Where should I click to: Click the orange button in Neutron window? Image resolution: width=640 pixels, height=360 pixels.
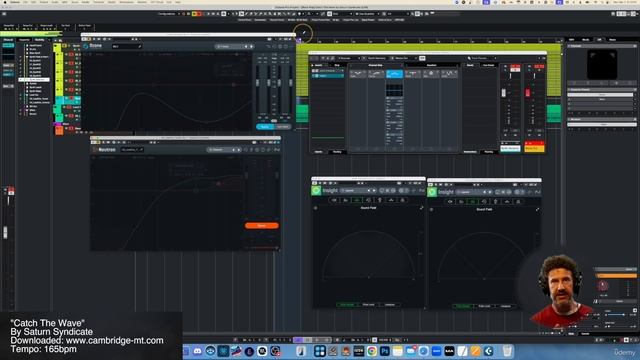point(262,225)
